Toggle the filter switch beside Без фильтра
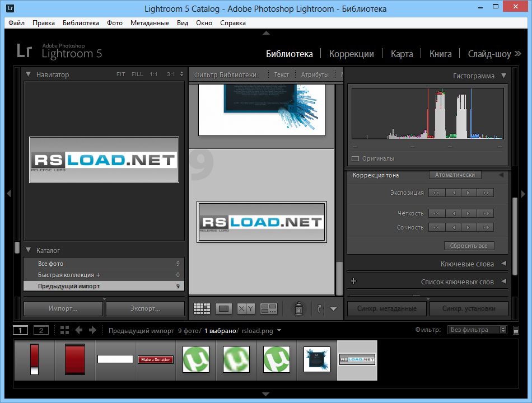The height and width of the screenshot is (403, 532). click(x=516, y=330)
